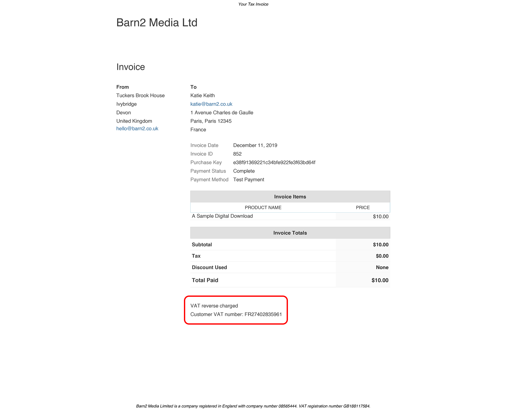Click the Tax amount $0.00
The image size is (506, 420).
[x=382, y=256]
